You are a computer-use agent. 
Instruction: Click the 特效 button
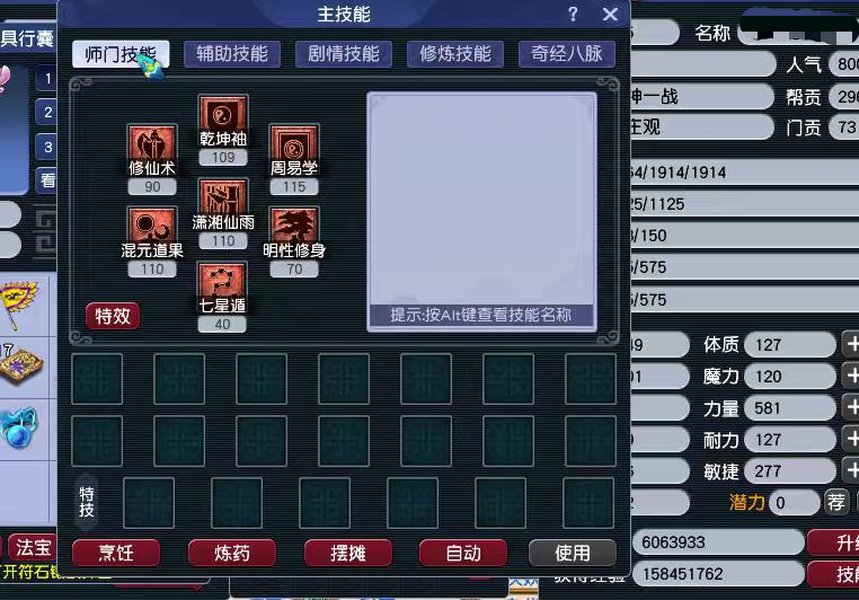coord(112,316)
